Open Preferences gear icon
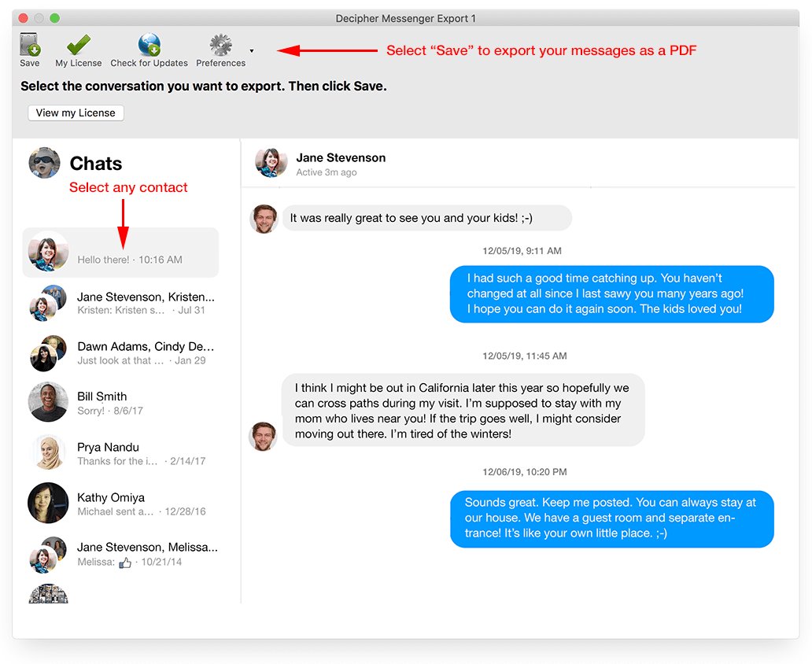 [220, 46]
